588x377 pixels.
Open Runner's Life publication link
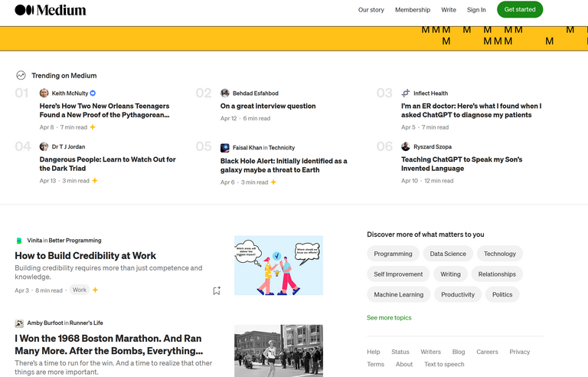[x=87, y=323]
